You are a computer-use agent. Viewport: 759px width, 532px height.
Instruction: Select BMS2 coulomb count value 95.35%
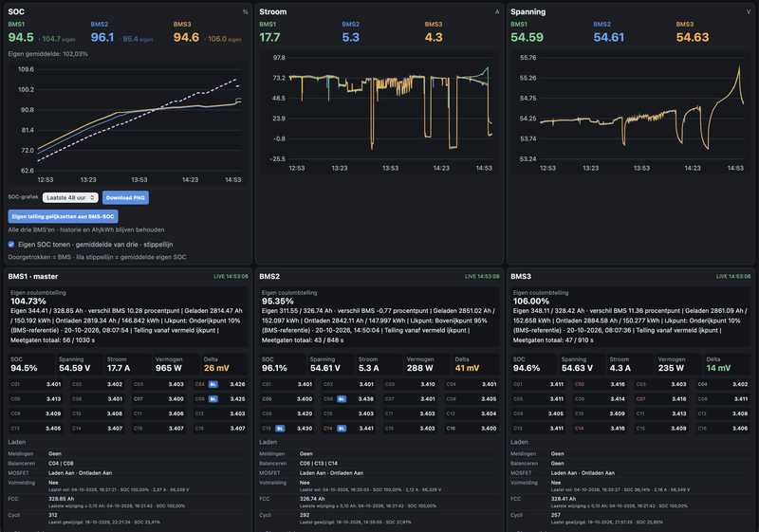click(x=278, y=302)
